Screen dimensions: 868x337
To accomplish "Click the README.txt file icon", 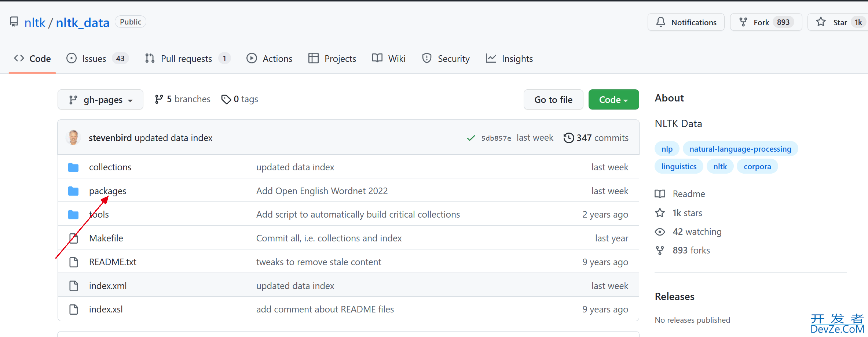I will 74,262.
